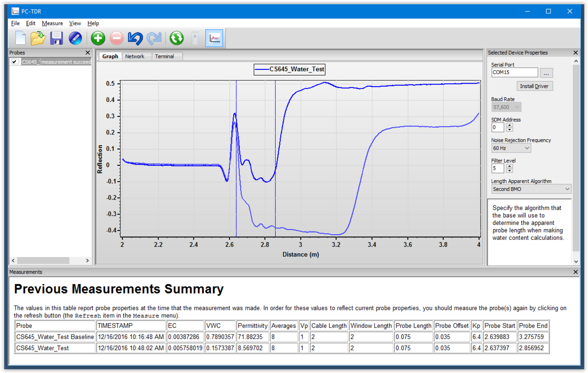Click the greyed-out device icon in toolbar
588x373 pixels.
click(x=195, y=38)
